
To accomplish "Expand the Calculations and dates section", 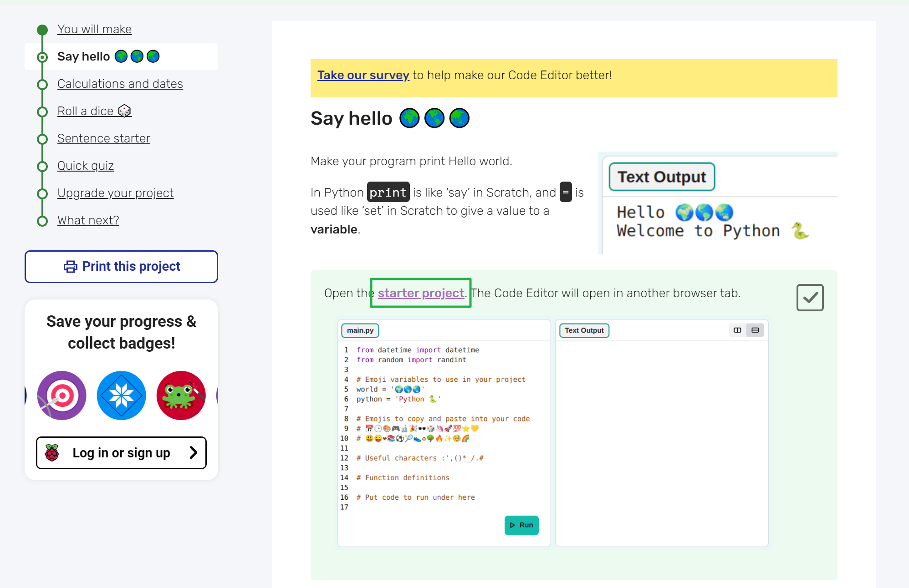I will coord(119,83).
